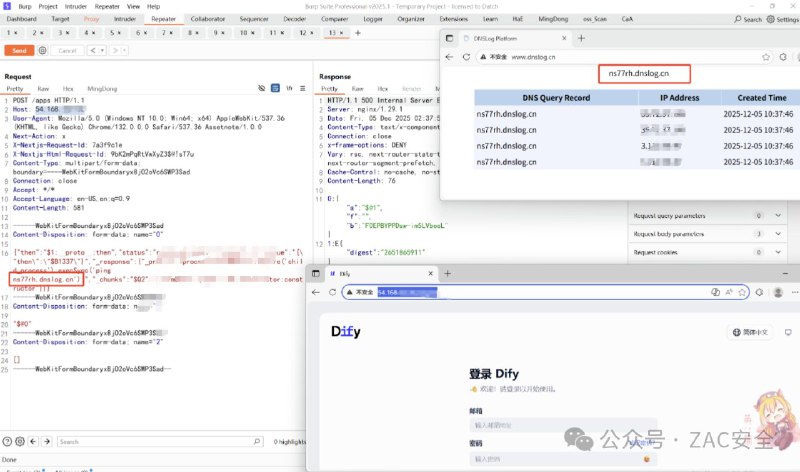The height and width of the screenshot is (472, 800).
Task: Go to next search match arrow
Action: pos(46,441)
